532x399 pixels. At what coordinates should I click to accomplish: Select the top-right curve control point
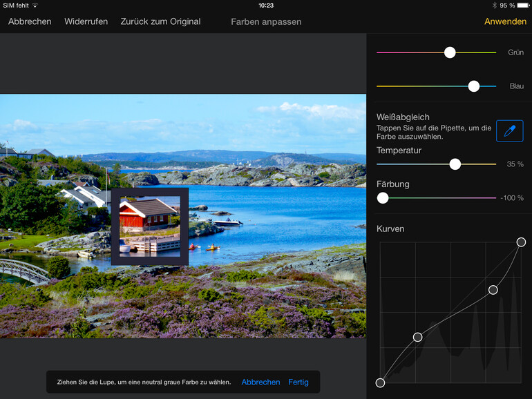pyautogui.click(x=521, y=242)
